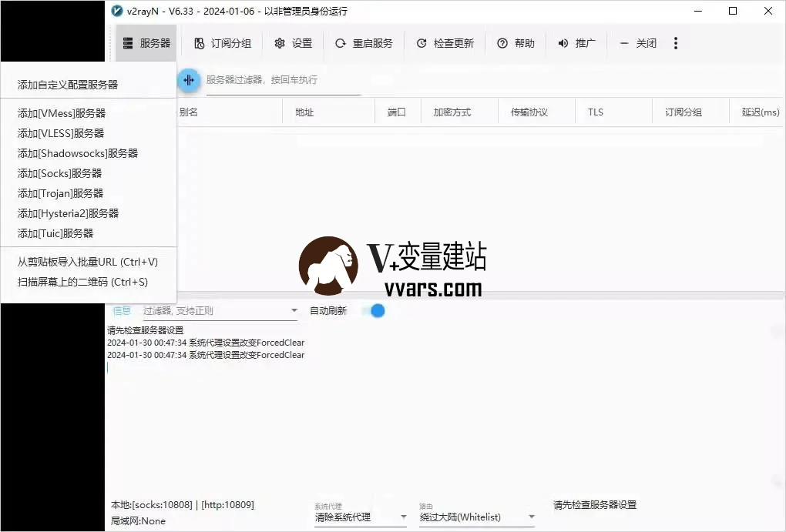Click the dash icon beside 关闭
Image resolution: width=786 pixels, height=532 pixels.
(x=624, y=44)
